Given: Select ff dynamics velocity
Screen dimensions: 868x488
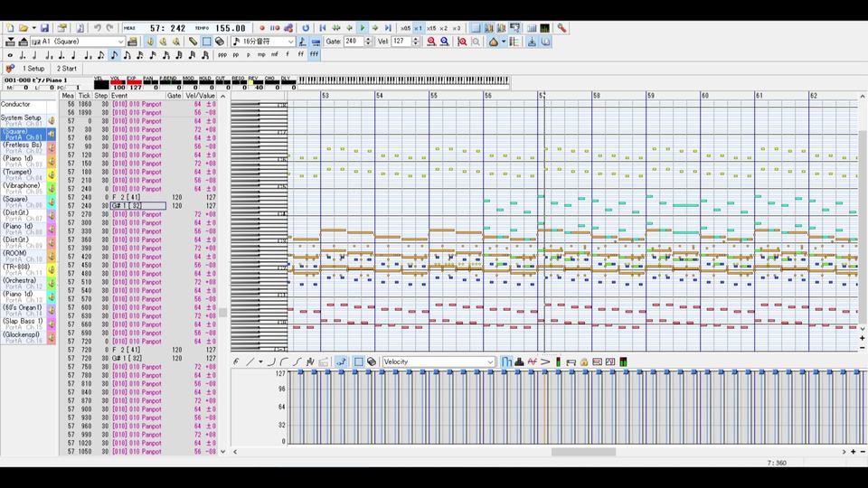Looking at the screenshot, I should (x=300, y=54).
